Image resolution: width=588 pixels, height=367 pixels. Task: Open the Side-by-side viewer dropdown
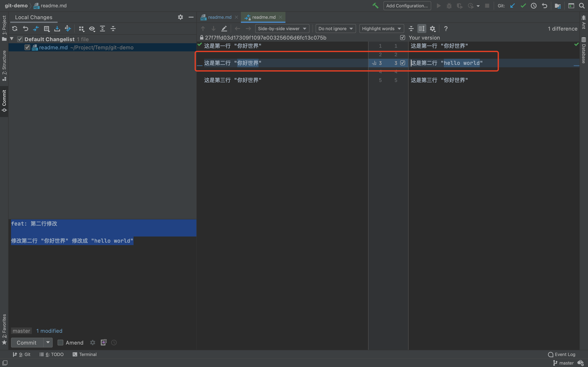pyautogui.click(x=282, y=29)
